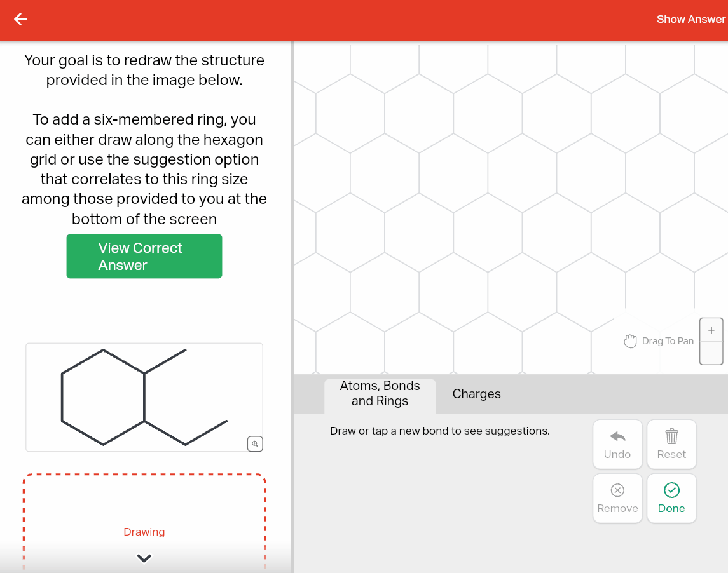Select the Drag To Pan hand icon

pos(630,341)
